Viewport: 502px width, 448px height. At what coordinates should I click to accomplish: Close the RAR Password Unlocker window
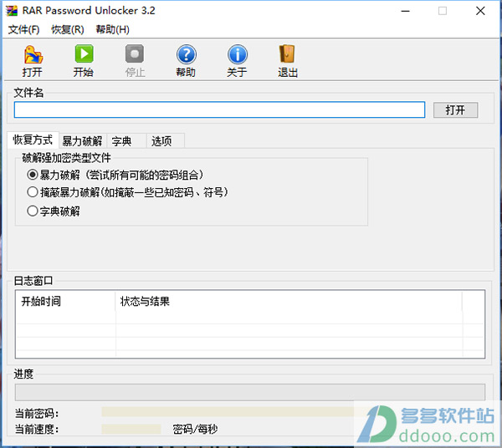(x=480, y=11)
